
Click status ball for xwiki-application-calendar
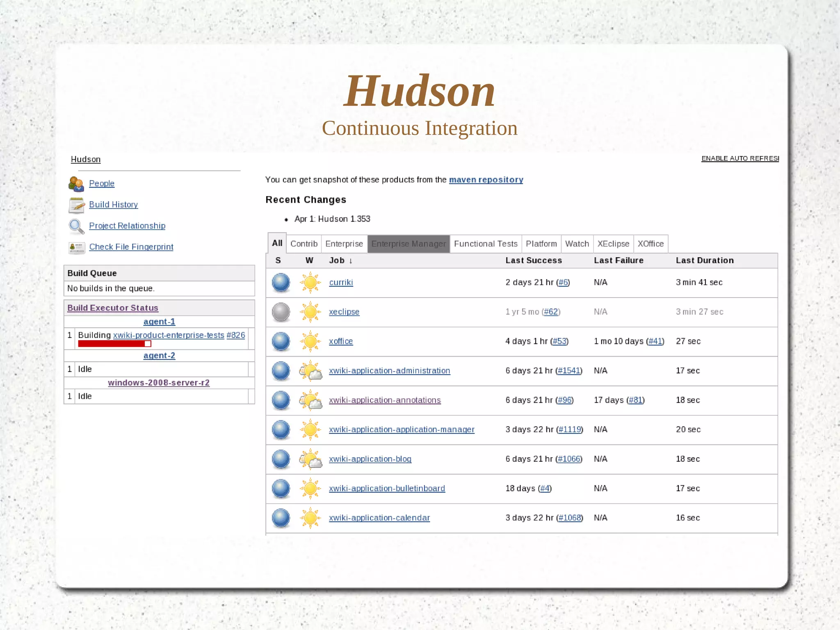pyautogui.click(x=281, y=518)
